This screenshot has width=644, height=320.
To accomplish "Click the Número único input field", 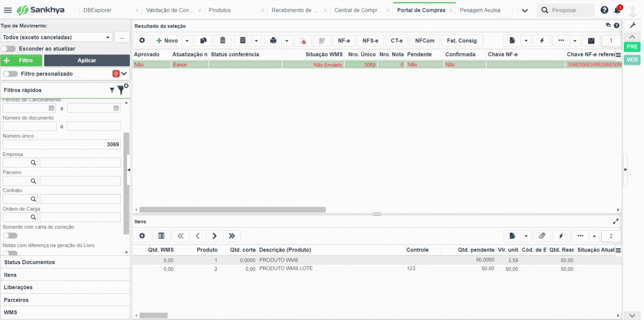I will (x=62, y=145).
